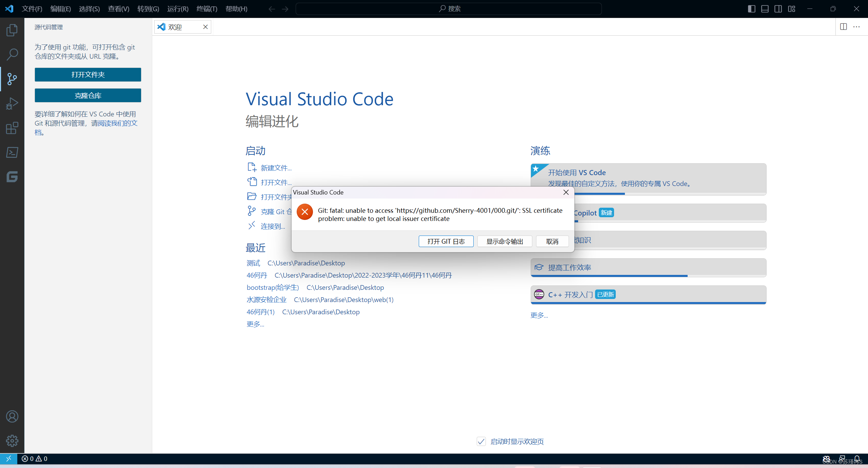Viewport: 868px width, 468px height.
Task: Click 更多... under recent list
Action: (x=255, y=324)
